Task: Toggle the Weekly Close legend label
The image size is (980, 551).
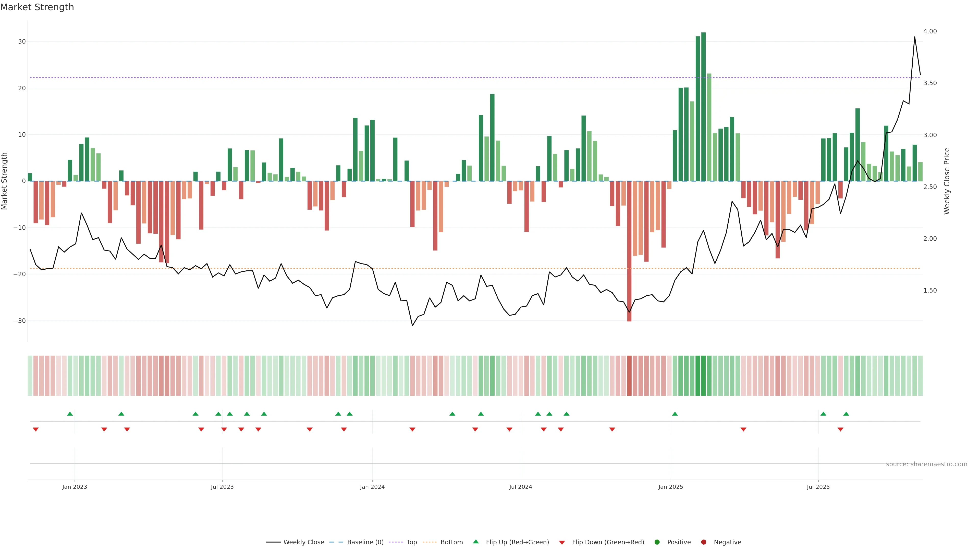Action: [x=304, y=542]
